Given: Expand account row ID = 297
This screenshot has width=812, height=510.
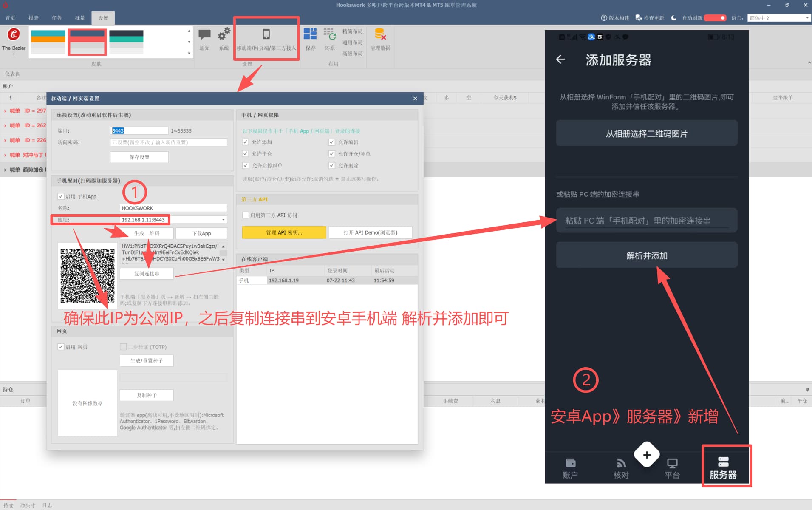Looking at the screenshot, I should 5,111.
